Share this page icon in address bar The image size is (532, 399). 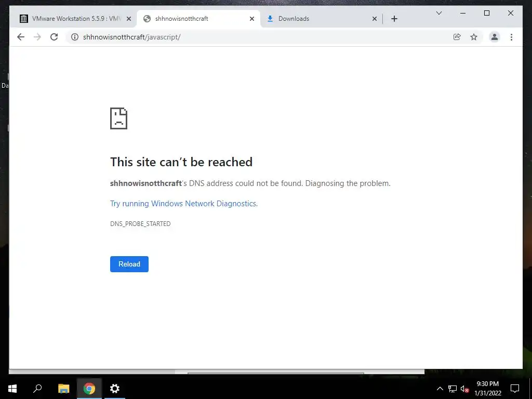tap(457, 37)
